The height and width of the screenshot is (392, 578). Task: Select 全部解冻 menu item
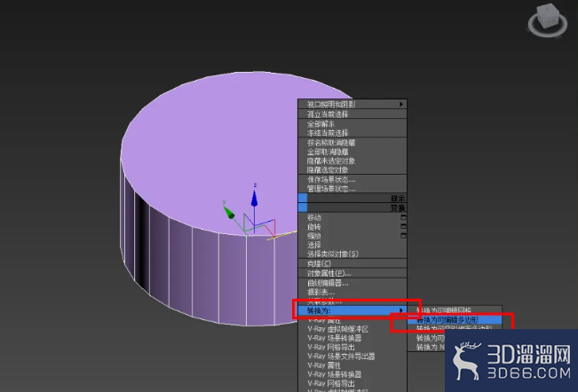coord(352,124)
